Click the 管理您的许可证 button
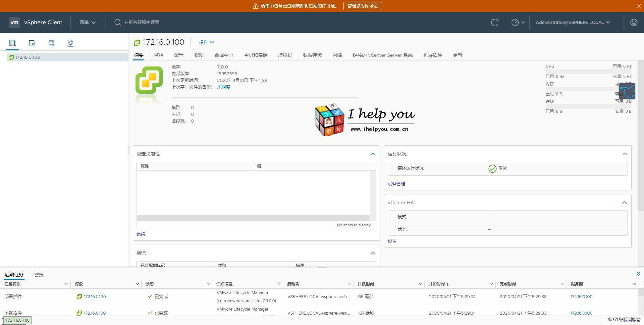Screen dimensions: 644x325 [x=363, y=6]
